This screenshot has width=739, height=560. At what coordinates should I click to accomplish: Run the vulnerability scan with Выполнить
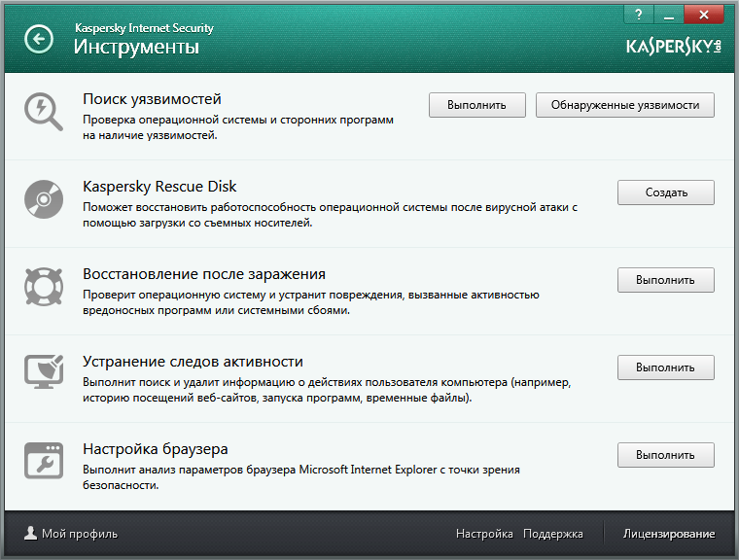coord(477,105)
